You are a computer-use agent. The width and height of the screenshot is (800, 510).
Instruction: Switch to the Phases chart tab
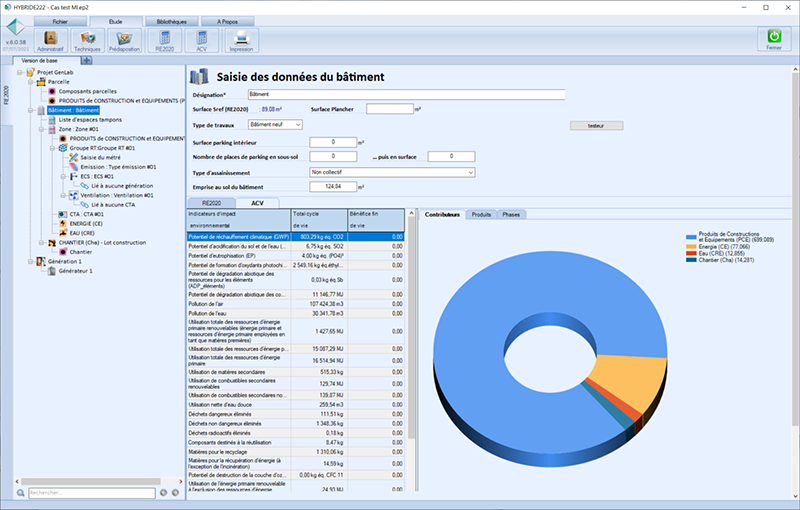coord(511,215)
